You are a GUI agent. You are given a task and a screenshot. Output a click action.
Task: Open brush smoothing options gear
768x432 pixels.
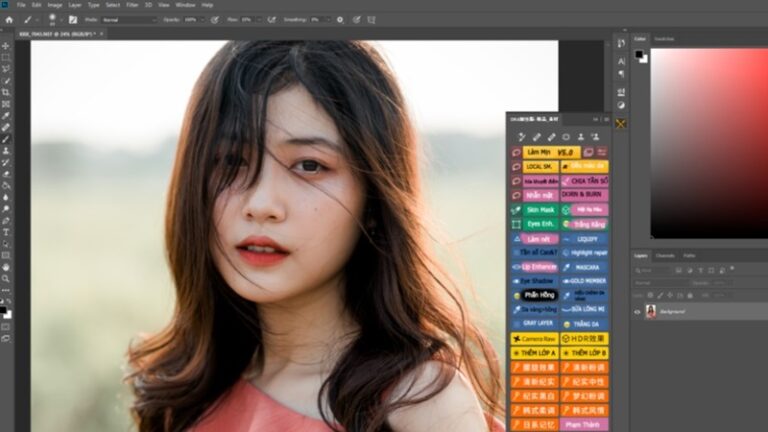(x=340, y=19)
